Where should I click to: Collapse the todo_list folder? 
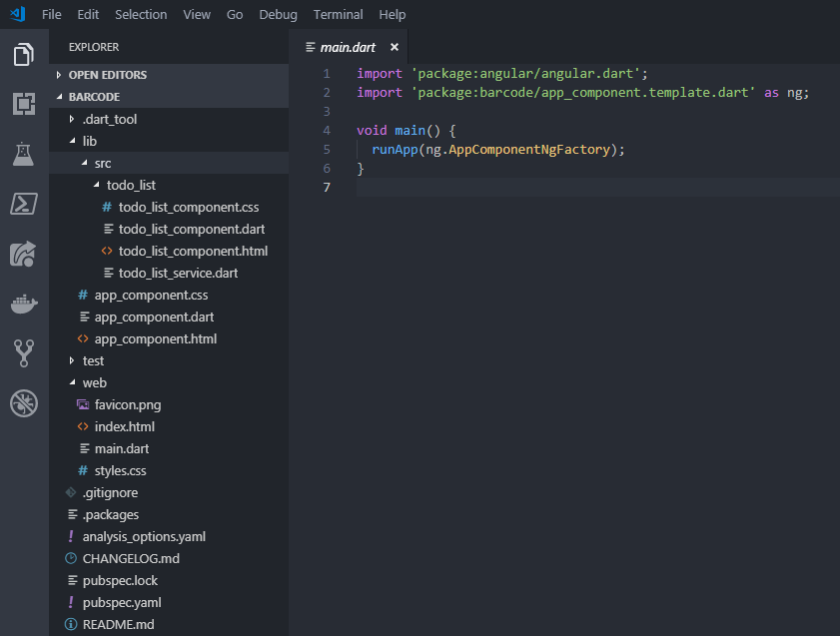(x=130, y=185)
